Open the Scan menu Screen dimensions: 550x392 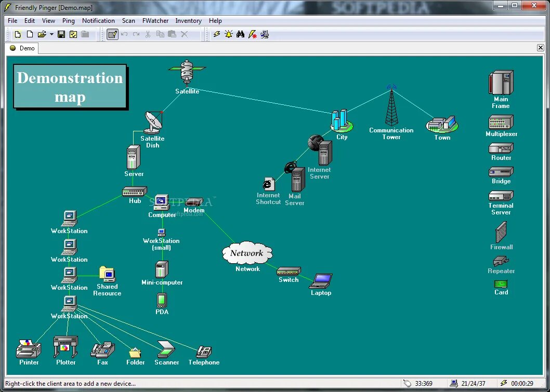tap(128, 21)
